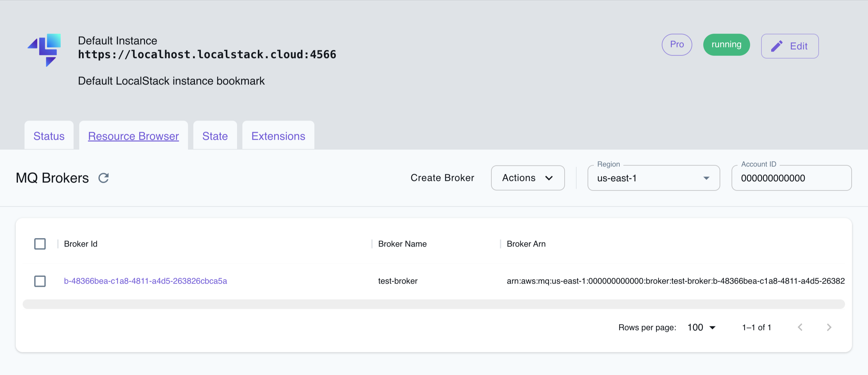Refresh the MQ Brokers list
This screenshot has height=375, width=868.
103,178
